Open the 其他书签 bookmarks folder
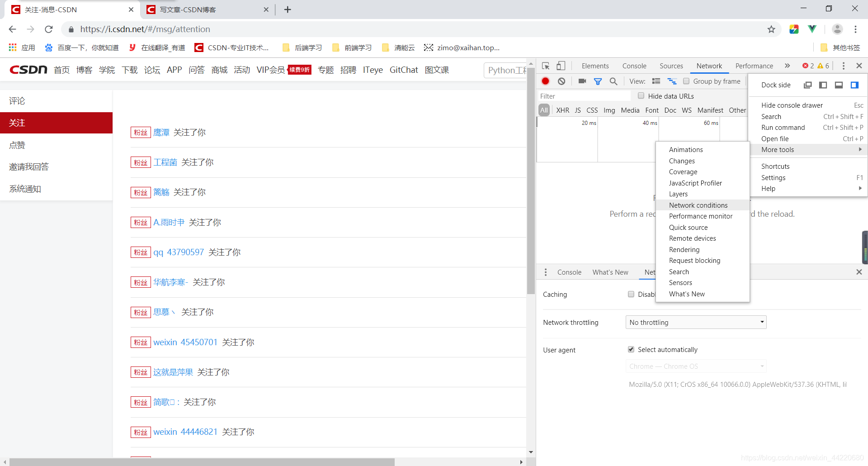The width and height of the screenshot is (868, 466). [x=840, y=48]
